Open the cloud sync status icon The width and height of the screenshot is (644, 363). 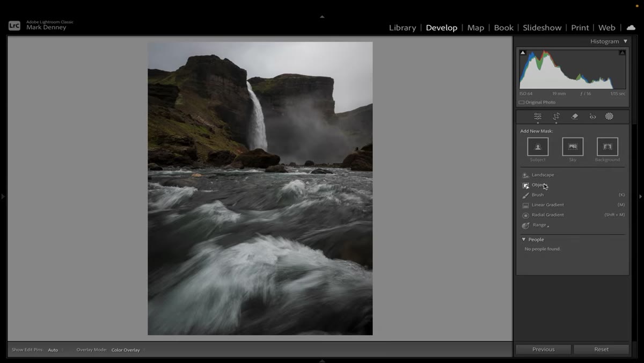tap(631, 28)
